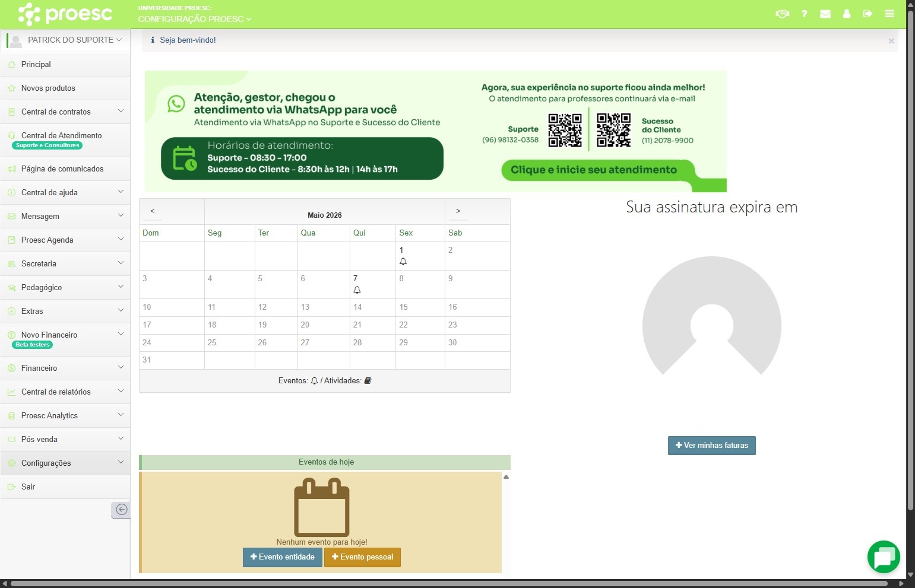915x588 pixels.
Task: Open Ver minhas faturas
Action: click(x=712, y=446)
